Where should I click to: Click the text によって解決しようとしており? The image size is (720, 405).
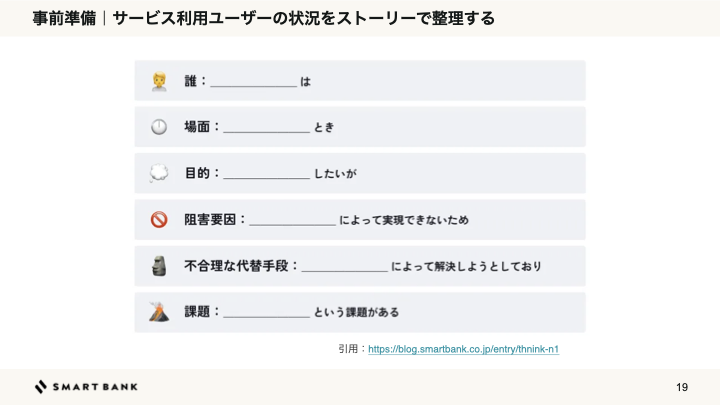pos(466,266)
